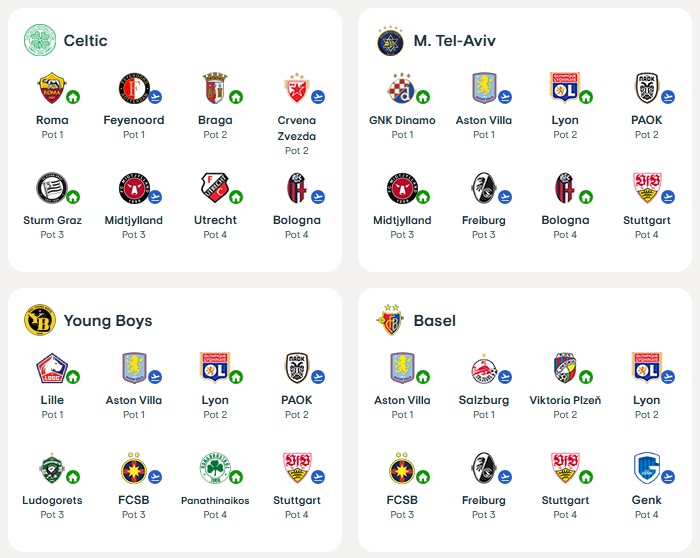Click Lille crest in Young Boys card
The image size is (700, 558).
pos(52,368)
